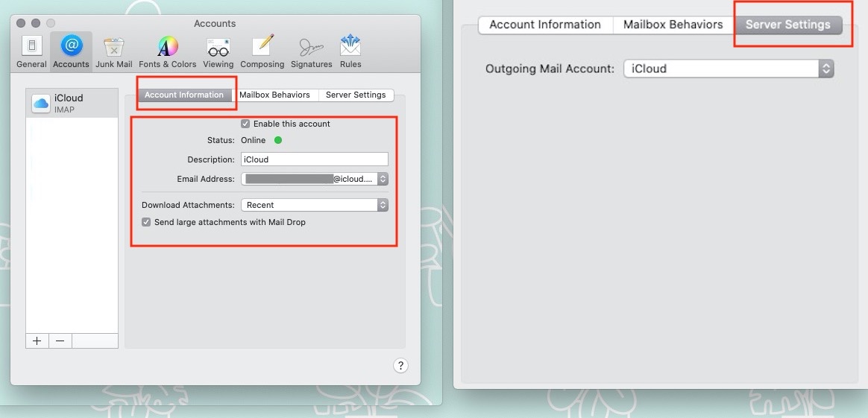Minimize the Accounts window
The width and height of the screenshot is (868, 418).
point(36,23)
